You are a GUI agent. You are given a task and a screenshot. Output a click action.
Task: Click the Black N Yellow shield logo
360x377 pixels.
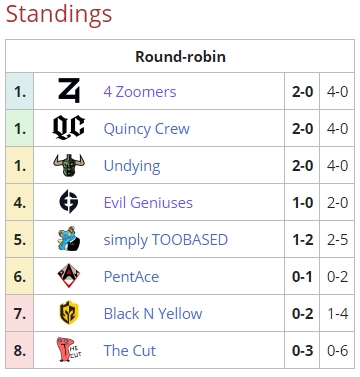(69, 313)
